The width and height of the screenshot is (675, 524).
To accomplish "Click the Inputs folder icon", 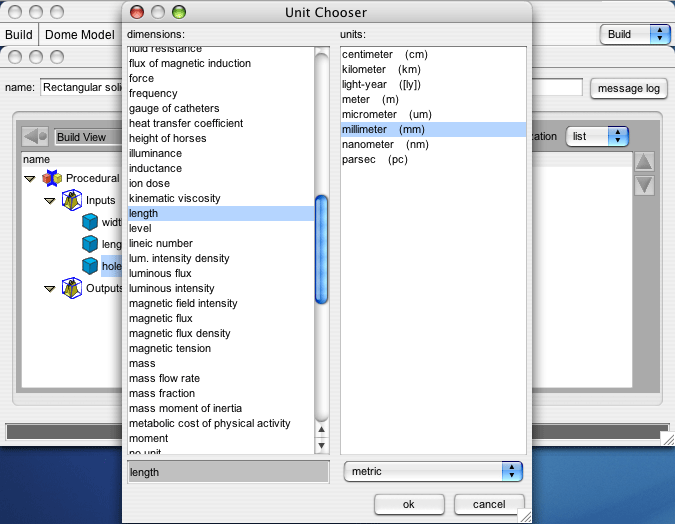I will 72,200.
